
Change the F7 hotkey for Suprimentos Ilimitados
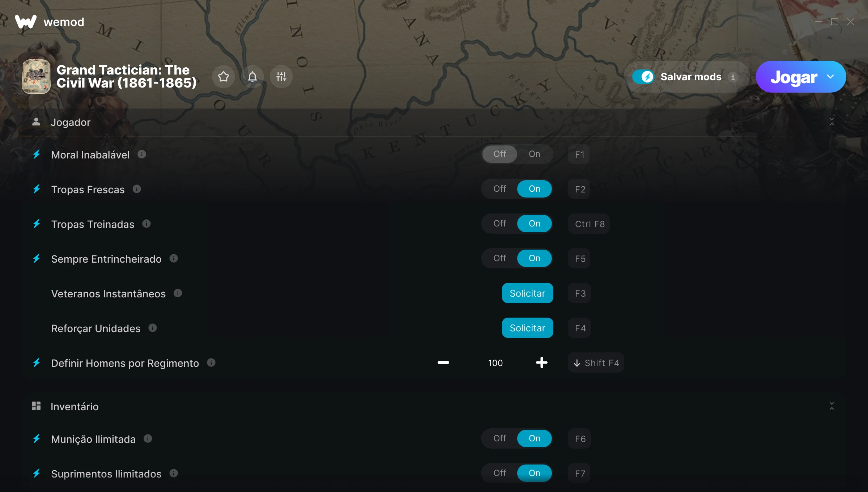click(x=580, y=474)
